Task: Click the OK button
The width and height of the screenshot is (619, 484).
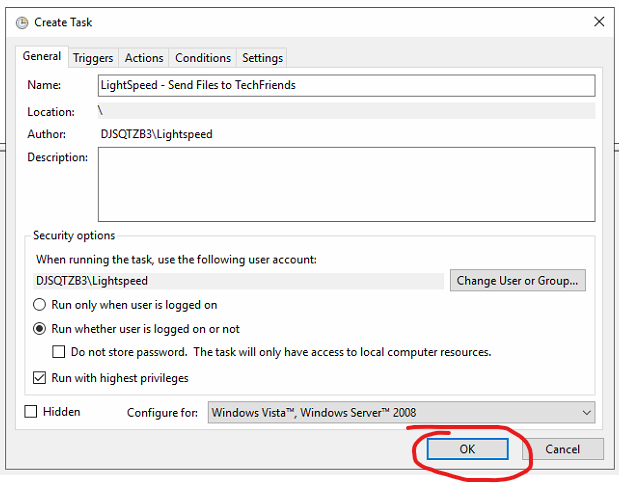Action: [467, 449]
